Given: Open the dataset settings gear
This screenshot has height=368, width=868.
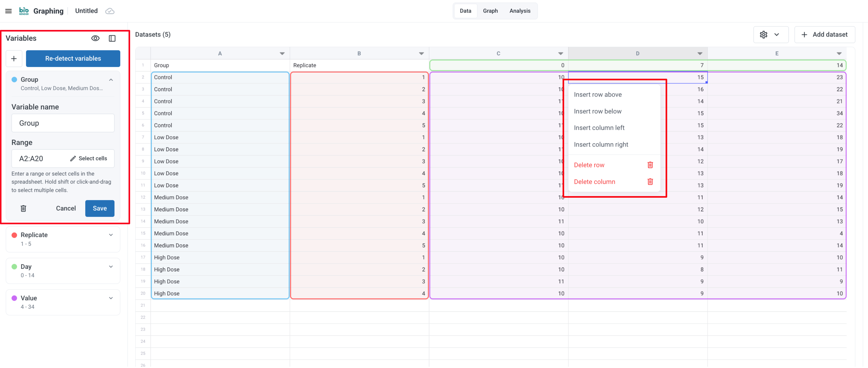Looking at the screenshot, I should tap(764, 35).
